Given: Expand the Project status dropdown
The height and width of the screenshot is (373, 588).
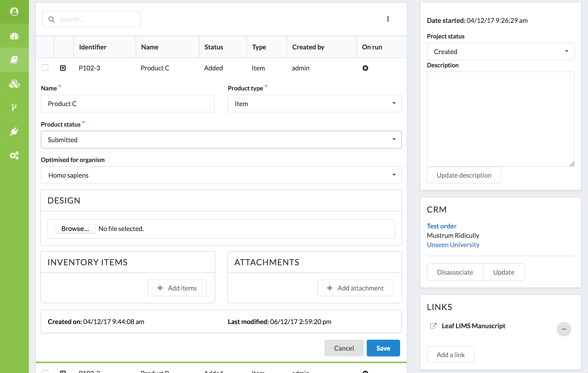Looking at the screenshot, I should pos(500,52).
